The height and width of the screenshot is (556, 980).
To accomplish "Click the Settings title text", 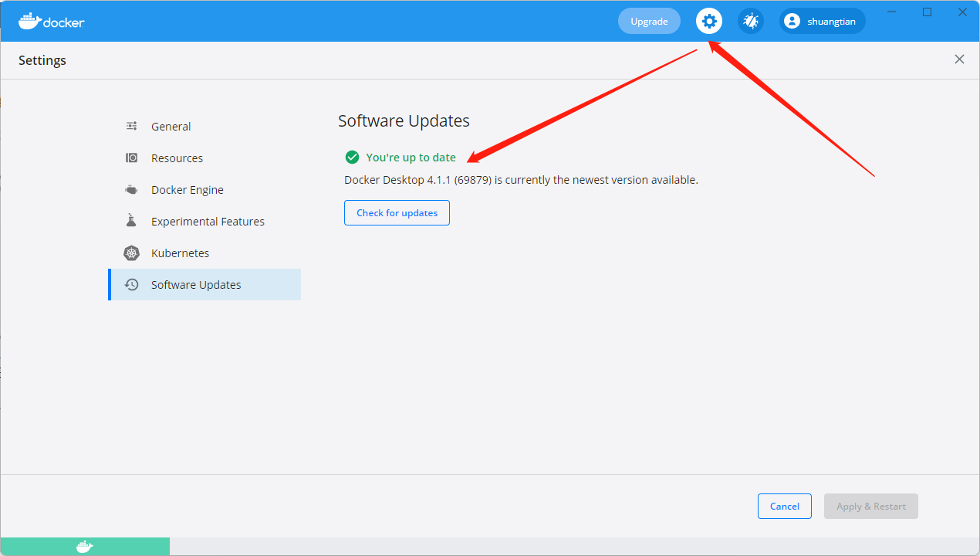I will coord(42,60).
